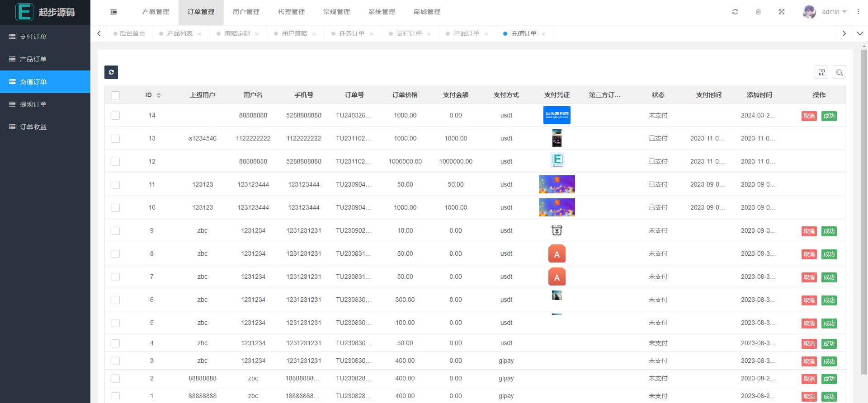Toggle fullscreen mode icon in header
This screenshot has width=868, height=403.
782,12
